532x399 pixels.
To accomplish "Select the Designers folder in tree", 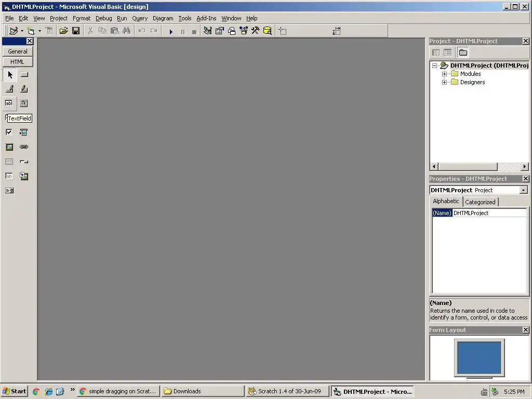I will point(472,82).
